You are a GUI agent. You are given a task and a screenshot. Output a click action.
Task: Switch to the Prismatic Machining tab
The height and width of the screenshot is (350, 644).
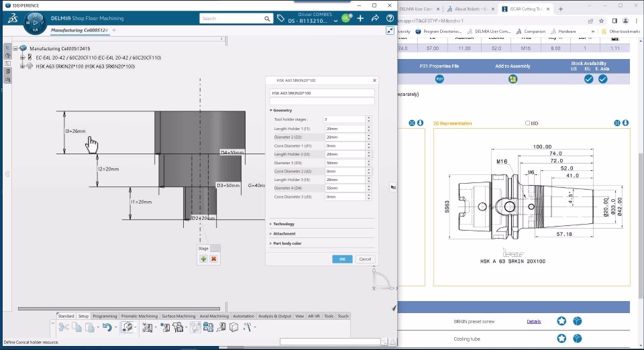click(x=139, y=316)
